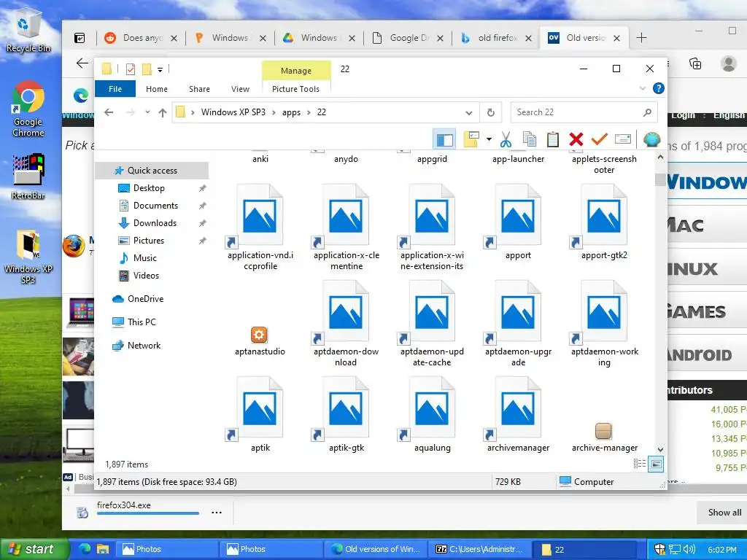Click the apps breadcrumb in address bar
The image size is (747, 560).
tap(291, 112)
